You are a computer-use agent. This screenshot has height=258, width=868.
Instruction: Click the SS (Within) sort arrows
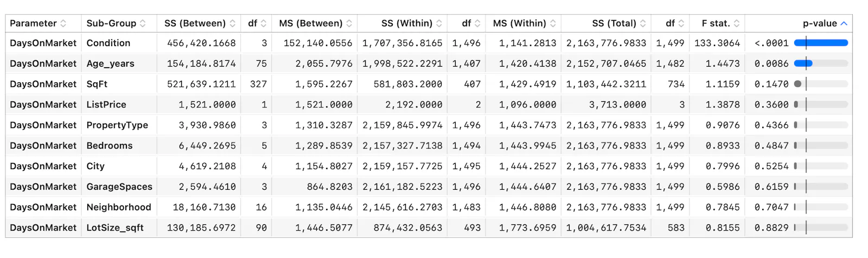coord(439,23)
